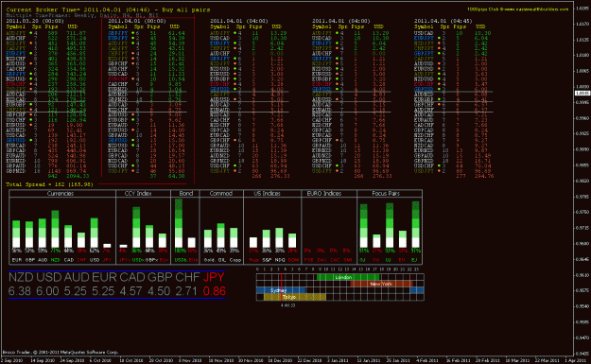This screenshot has height=364, width=591.
Task: Click the yellow Tokyo session bar
Action: (x=295, y=297)
